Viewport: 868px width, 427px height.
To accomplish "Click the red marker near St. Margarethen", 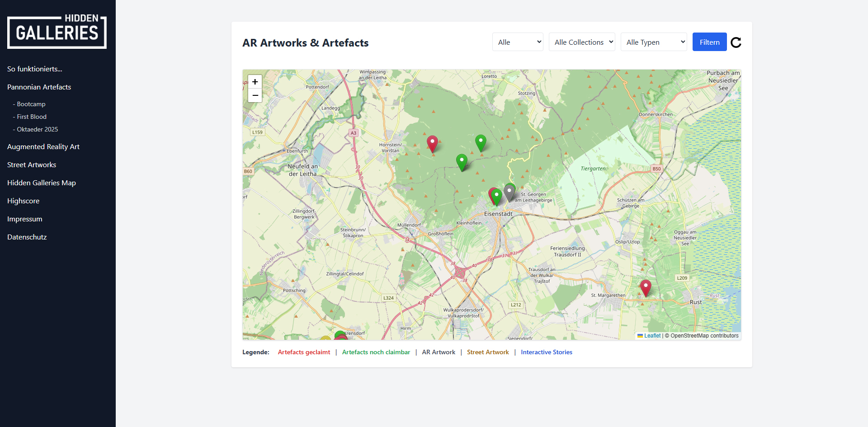I will point(646,287).
